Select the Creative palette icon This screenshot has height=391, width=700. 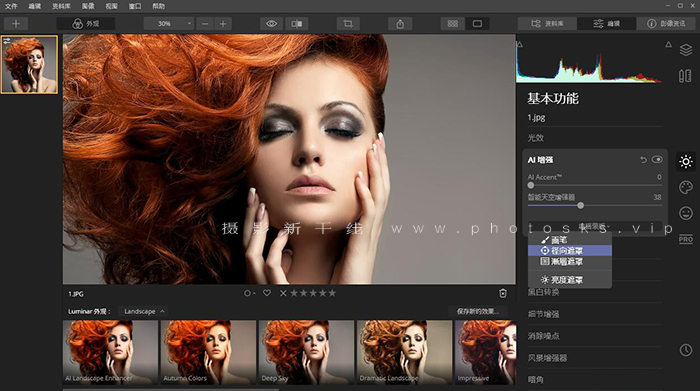[x=686, y=187]
